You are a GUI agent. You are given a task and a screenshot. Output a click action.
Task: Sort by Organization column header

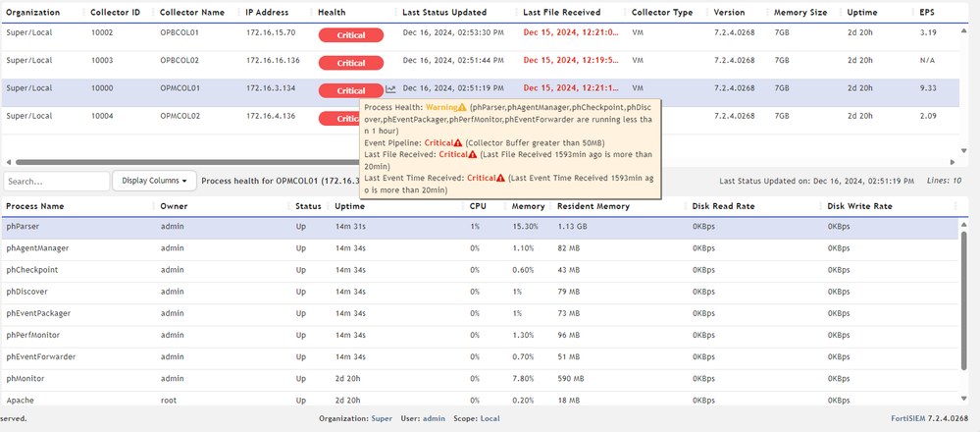point(33,13)
